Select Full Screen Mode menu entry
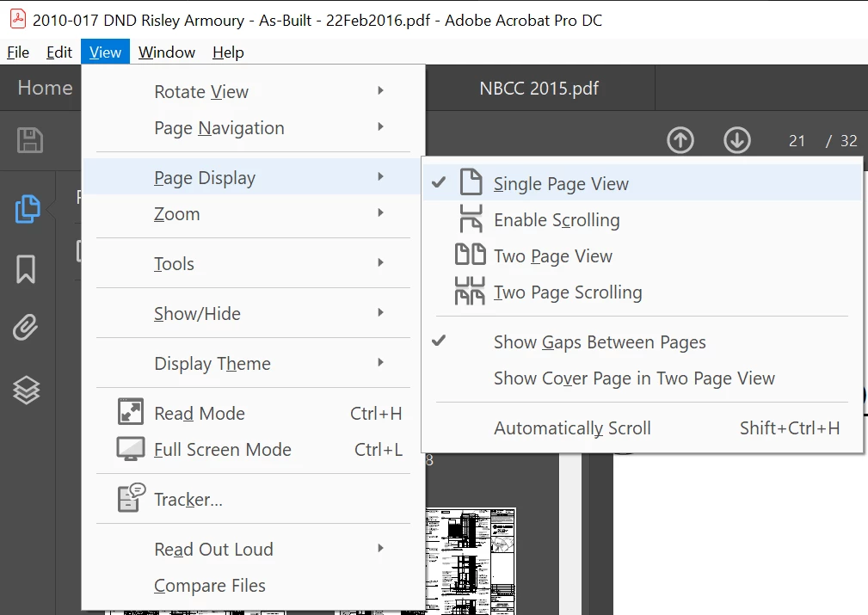The image size is (868, 615). click(254, 450)
